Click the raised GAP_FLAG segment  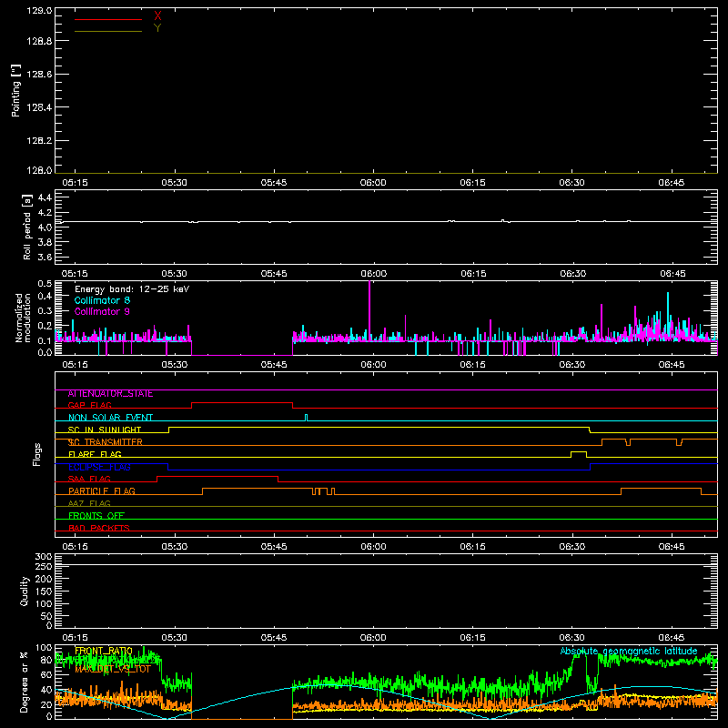[x=242, y=403]
